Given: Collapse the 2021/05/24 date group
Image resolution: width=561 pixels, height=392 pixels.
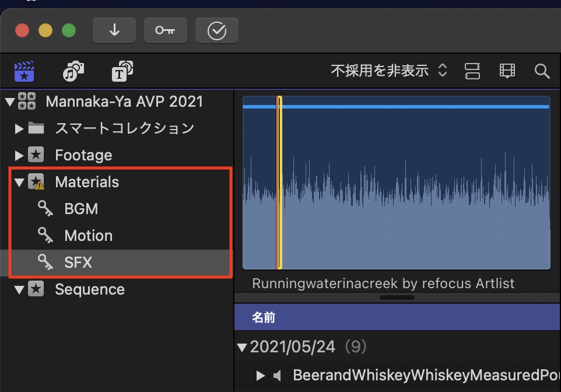Looking at the screenshot, I should click(x=243, y=348).
